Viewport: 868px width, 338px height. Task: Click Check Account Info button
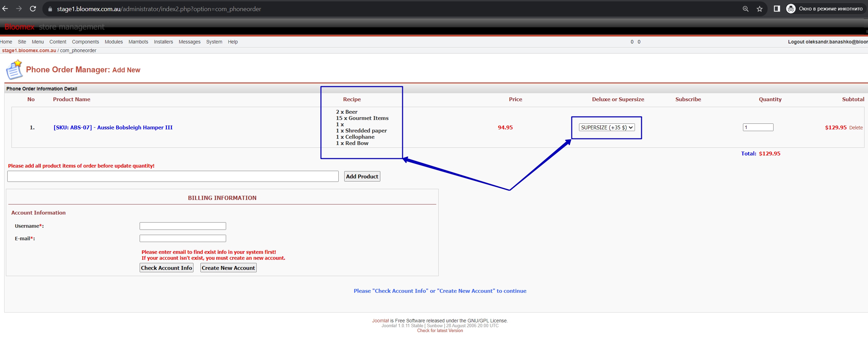pyautogui.click(x=166, y=268)
